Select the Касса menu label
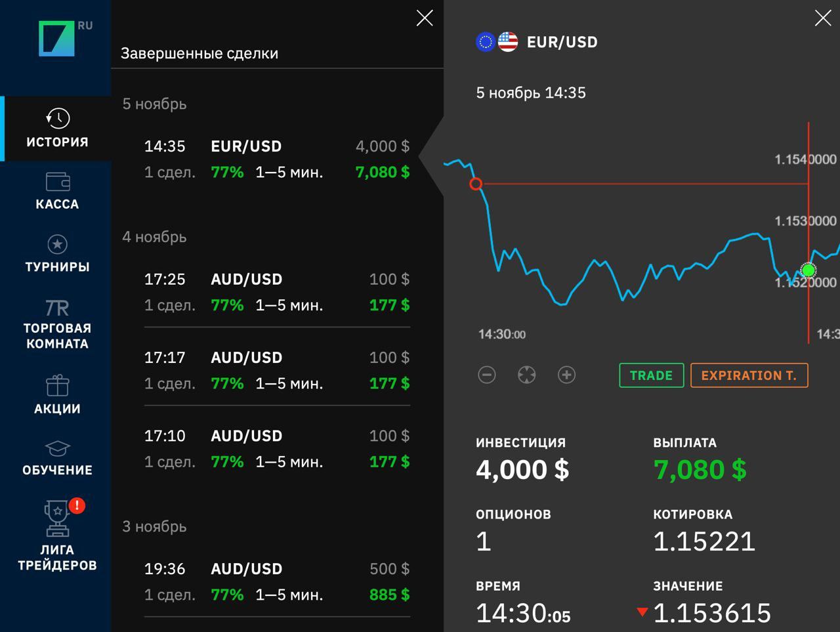This screenshot has width=840, height=632. click(x=57, y=204)
